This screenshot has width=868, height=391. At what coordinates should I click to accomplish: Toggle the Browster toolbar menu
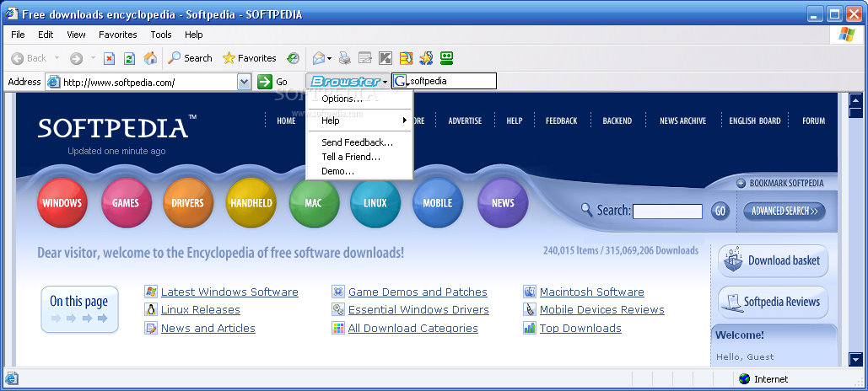pos(348,81)
